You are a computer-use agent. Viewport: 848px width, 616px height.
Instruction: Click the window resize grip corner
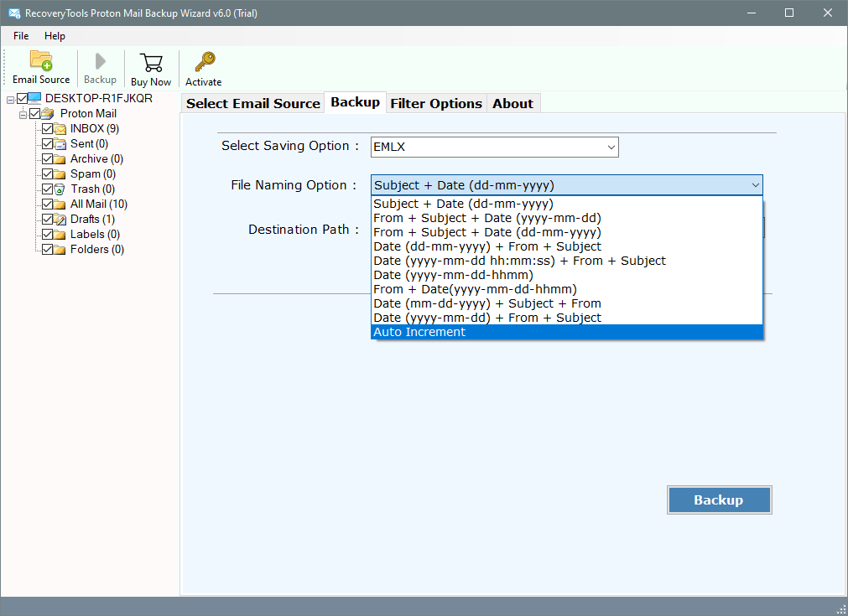point(841,609)
